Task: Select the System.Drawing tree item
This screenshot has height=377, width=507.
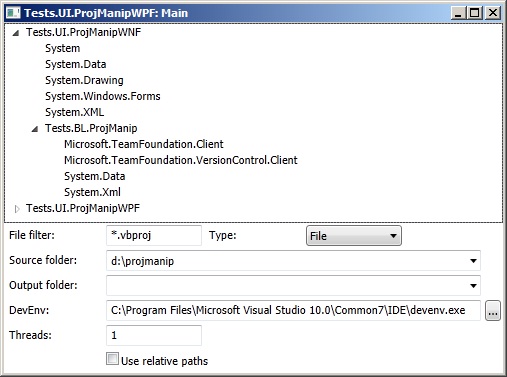Action: [84, 80]
